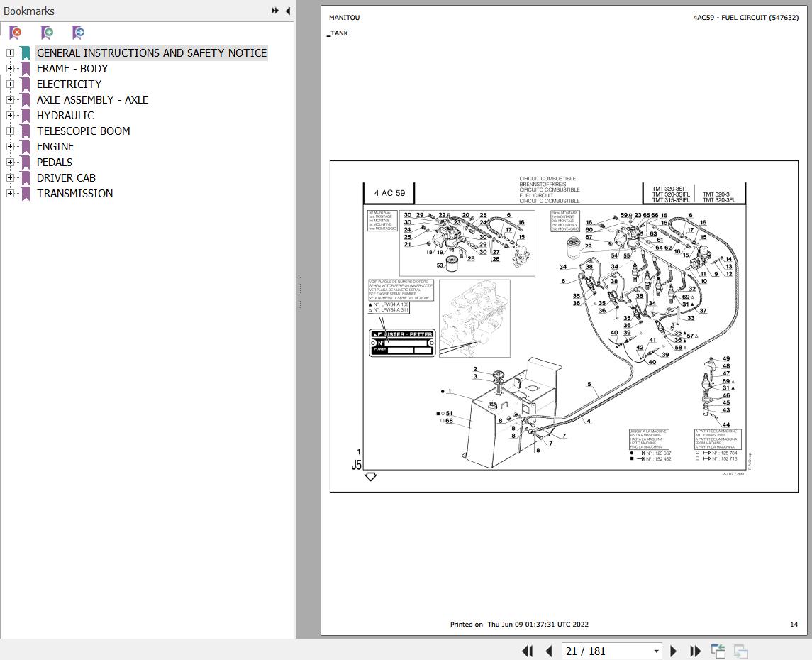812x660 pixels.
Task: Click the Bookmarks panel title
Action: pos(29,11)
